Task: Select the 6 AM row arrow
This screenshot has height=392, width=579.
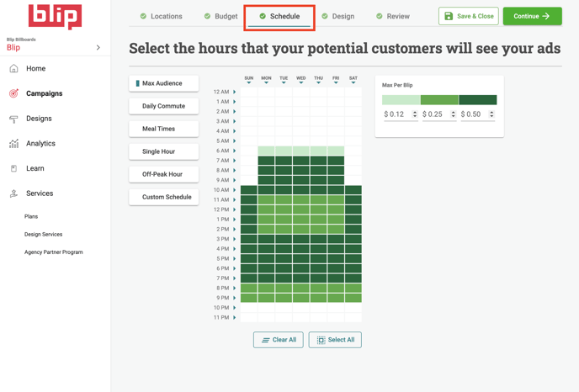Action: point(235,151)
